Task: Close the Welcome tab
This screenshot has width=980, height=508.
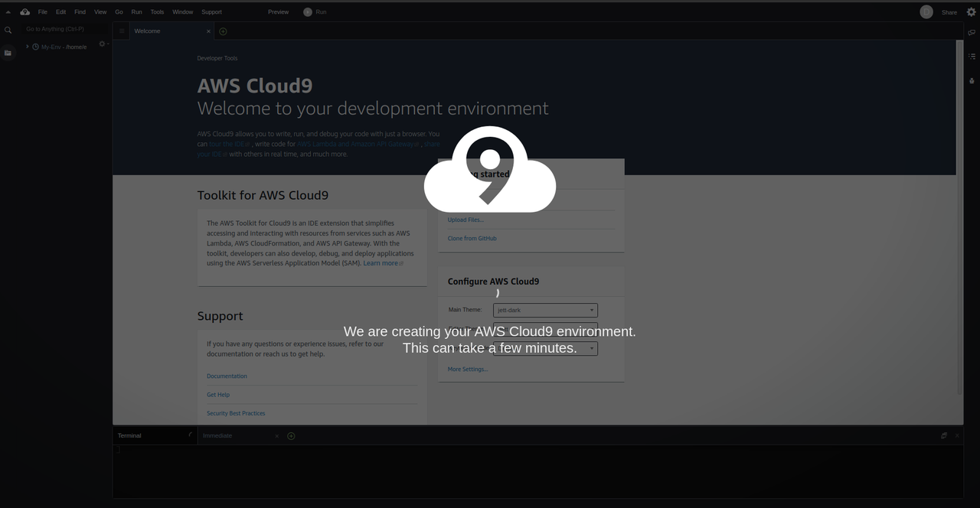Action: pyautogui.click(x=208, y=31)
